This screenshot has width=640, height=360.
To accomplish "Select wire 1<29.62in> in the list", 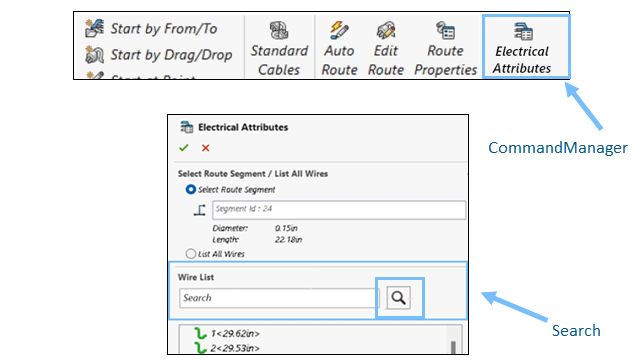I will coord(227,333).
